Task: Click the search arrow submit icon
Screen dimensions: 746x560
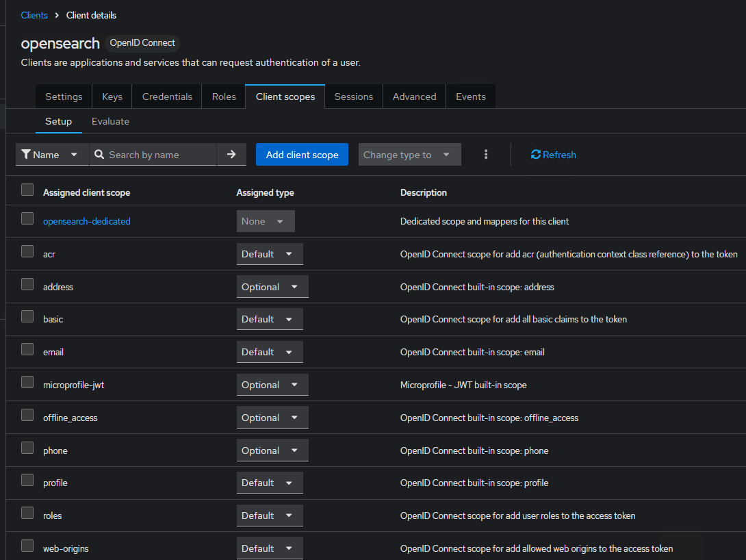Action: coord(231,155)
